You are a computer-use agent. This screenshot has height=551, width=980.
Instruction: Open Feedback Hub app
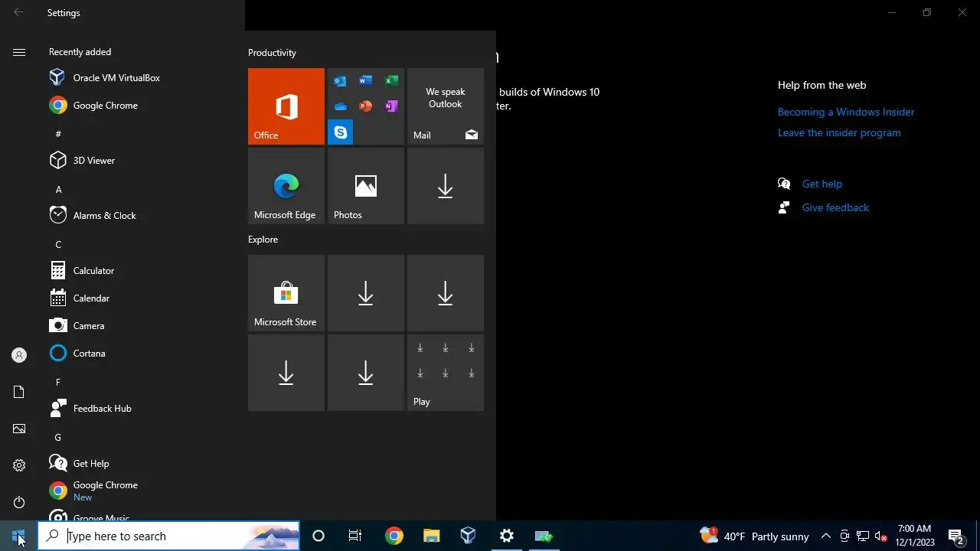[x=141, y=409]
